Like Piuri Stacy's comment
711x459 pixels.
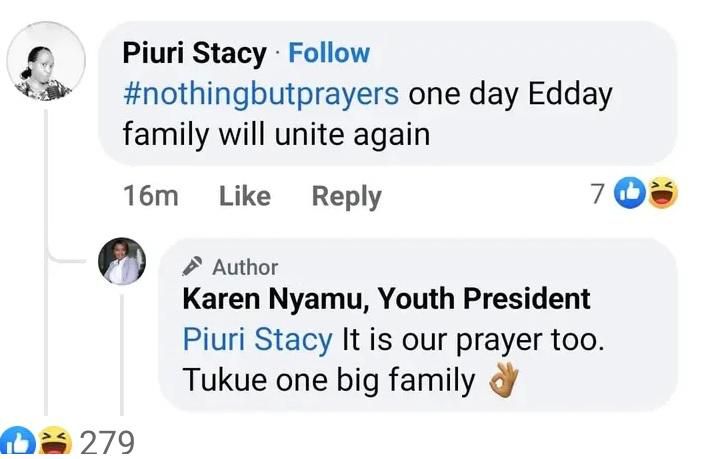244,196
